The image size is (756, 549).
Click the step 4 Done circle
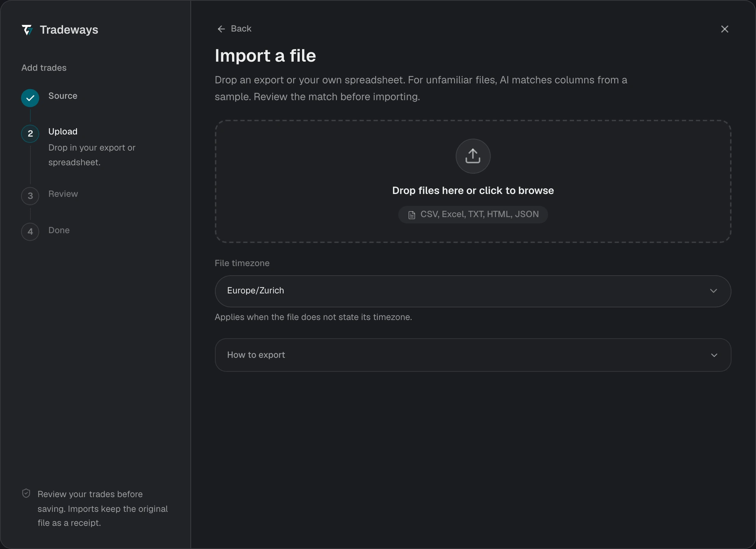[30, 232]
